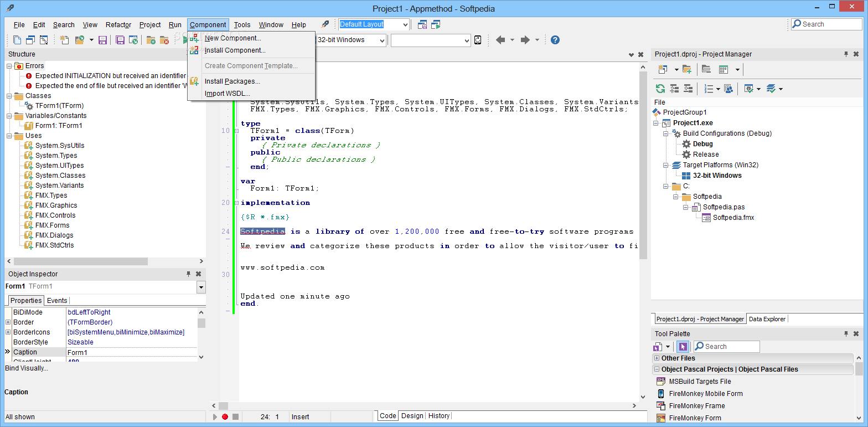The height and width of the screenshot is (427, 868).
Task: Click the New Items toolbar icon
Action: click(64, 40)
